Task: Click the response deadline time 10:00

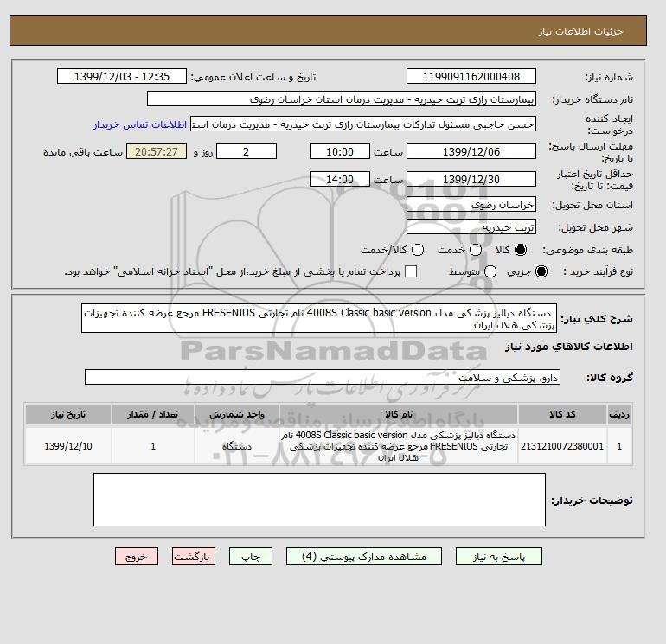Action: (340, 151)
